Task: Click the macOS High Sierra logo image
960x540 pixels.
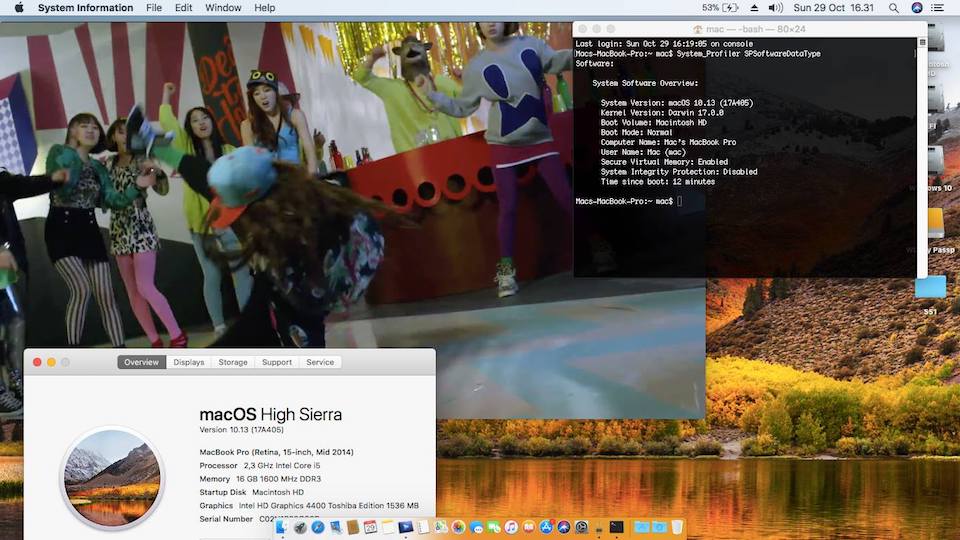Action: coord(111,477)
